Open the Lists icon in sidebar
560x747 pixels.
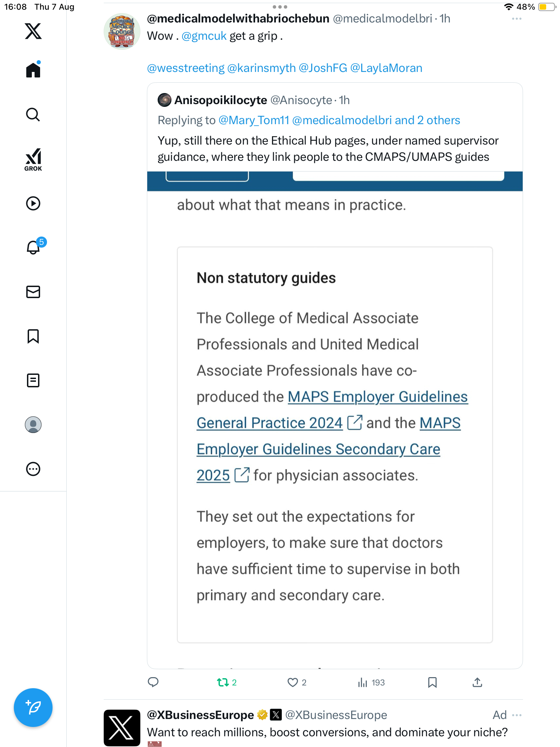coord(33,380)
